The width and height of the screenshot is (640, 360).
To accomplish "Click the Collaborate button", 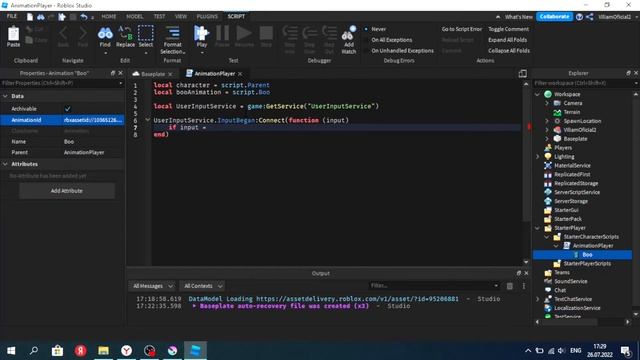I will tap(554, 17).
